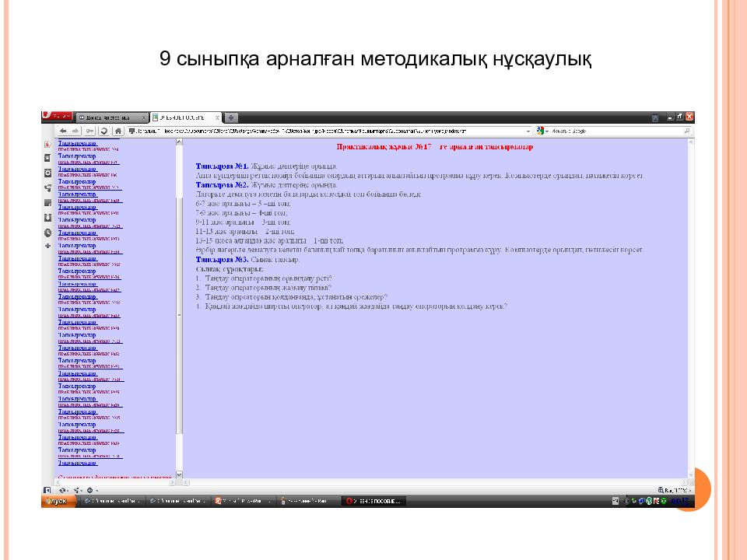Image resolution: width=747 pixels, height=560 pixels.
Task: Click the '13-15 (қоса алғанда)' line
Action: point(269,241)
